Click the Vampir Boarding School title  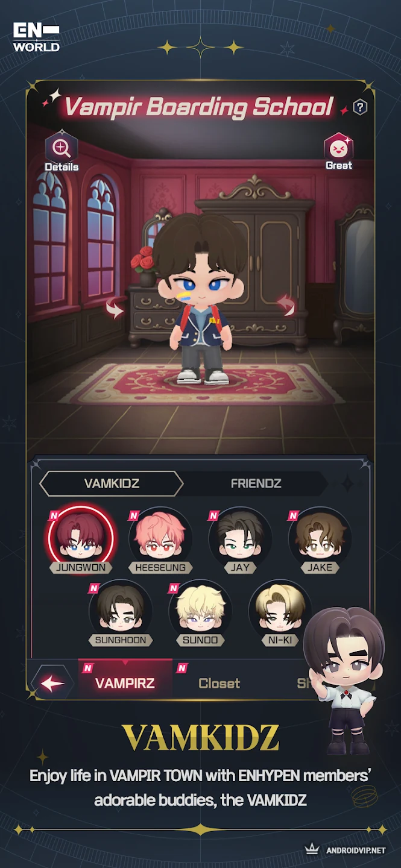pos(198,107)
